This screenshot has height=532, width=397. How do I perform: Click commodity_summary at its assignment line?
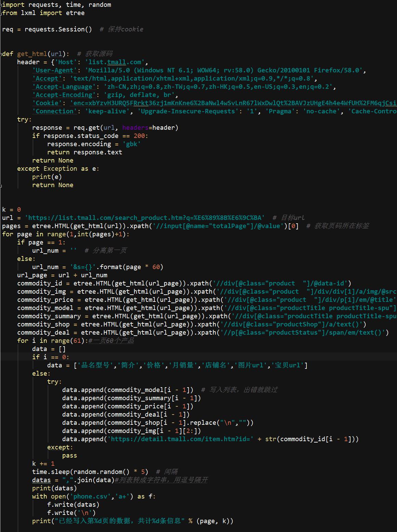pos(49,316)
